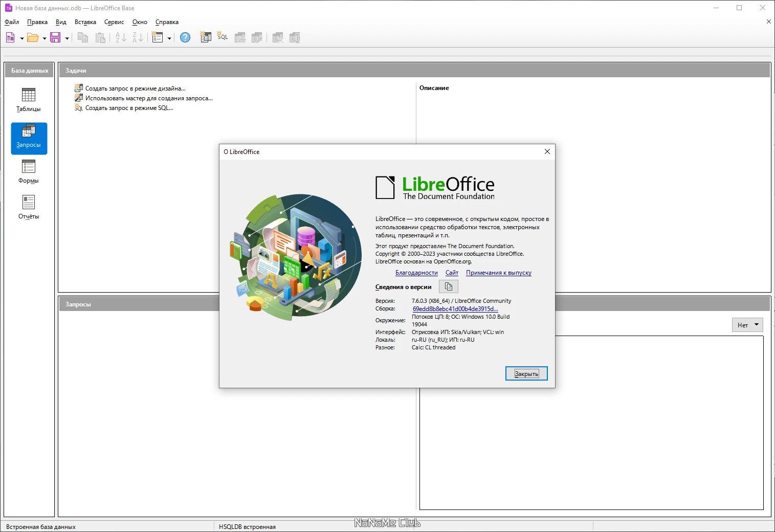Image resolution: width=775 pixels, height=532 pixels.
Task: Open the Сервис menu
Action: pos(114,22)
